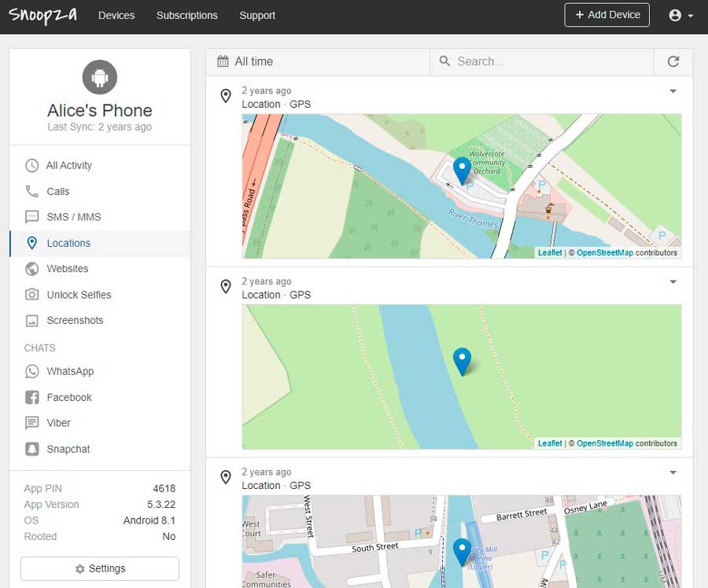This screenshot has height=588, width=708.
Task: Click the CHATS section heading
Action: (x=40, y=348)
